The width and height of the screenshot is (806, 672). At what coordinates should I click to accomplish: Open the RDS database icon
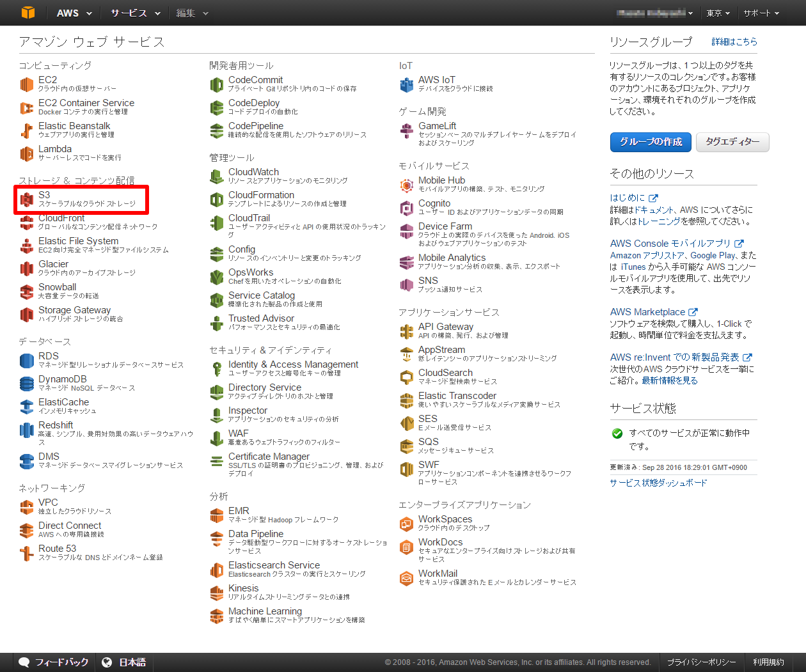click(26, 361)
